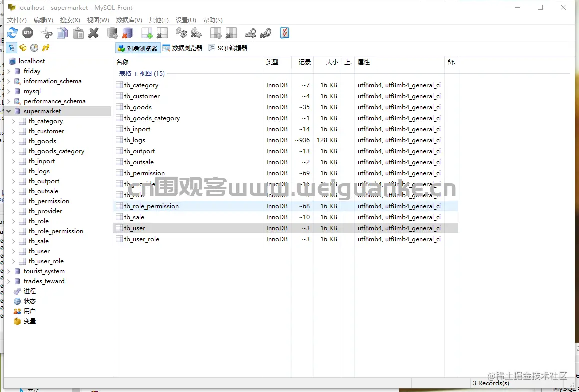Image resolution: width=579 pixels, height=392 pixels.
Task: Toggle the tree navigator view icon
Action: (x=12, y=48)
